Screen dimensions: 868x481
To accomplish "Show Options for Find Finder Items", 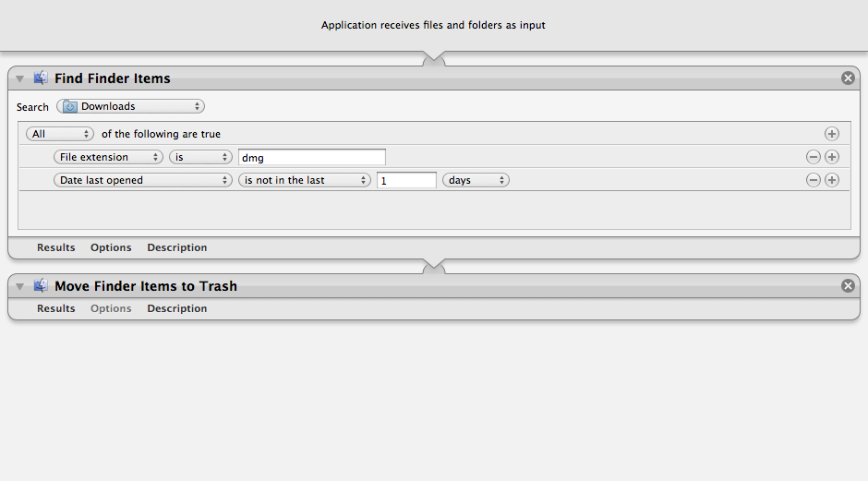I will pyautogui.click(x=111, y=248).
